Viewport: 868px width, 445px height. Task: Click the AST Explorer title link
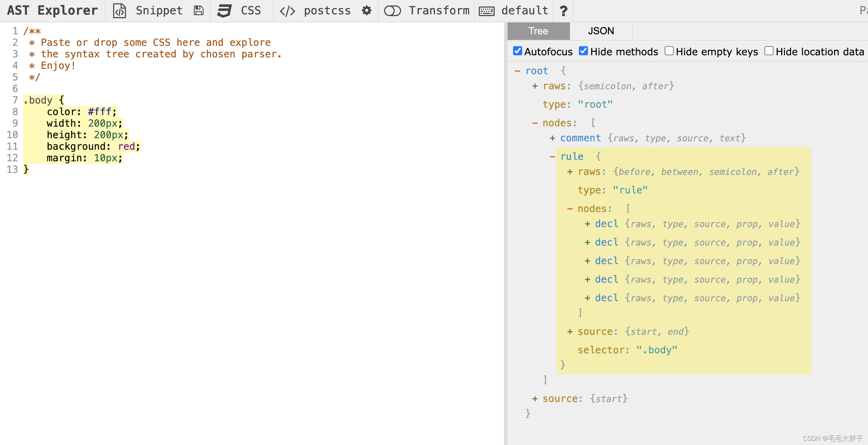(x=52, y=10)
